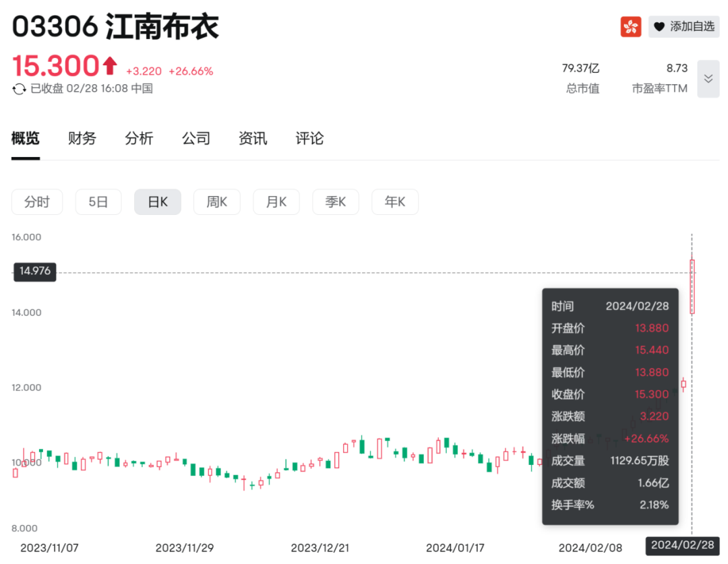Click the 2024/02/28 candlestick bar

pos(692,286)
